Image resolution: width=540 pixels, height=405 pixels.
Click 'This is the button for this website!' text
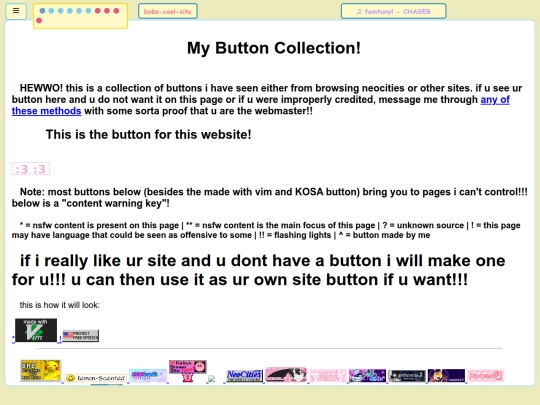coord(148,134)
